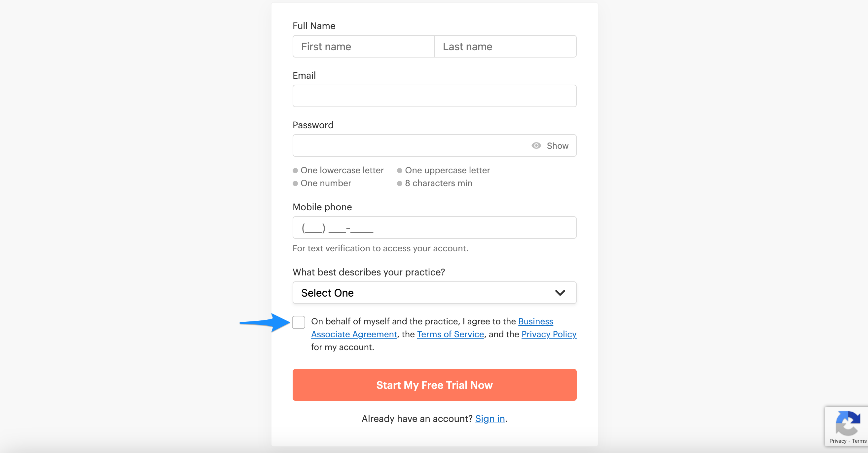868x453 pixels.
Task: Click the reCAPTCHA logo badge
Action: pos(847,423)
